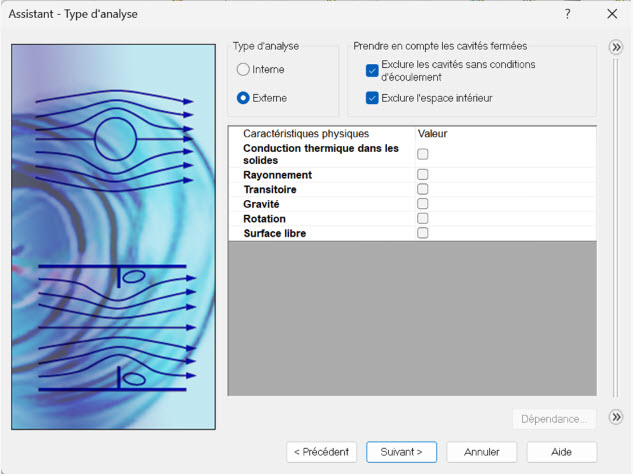
Task: Expand the bottom-right double chevron panel
Action: coord(616,417)
